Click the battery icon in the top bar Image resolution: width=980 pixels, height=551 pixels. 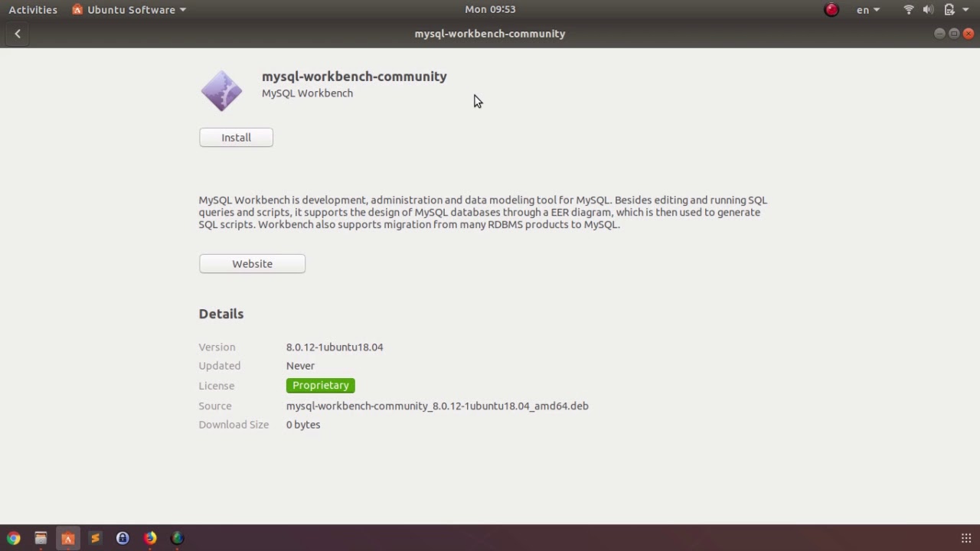coord(949,10)
